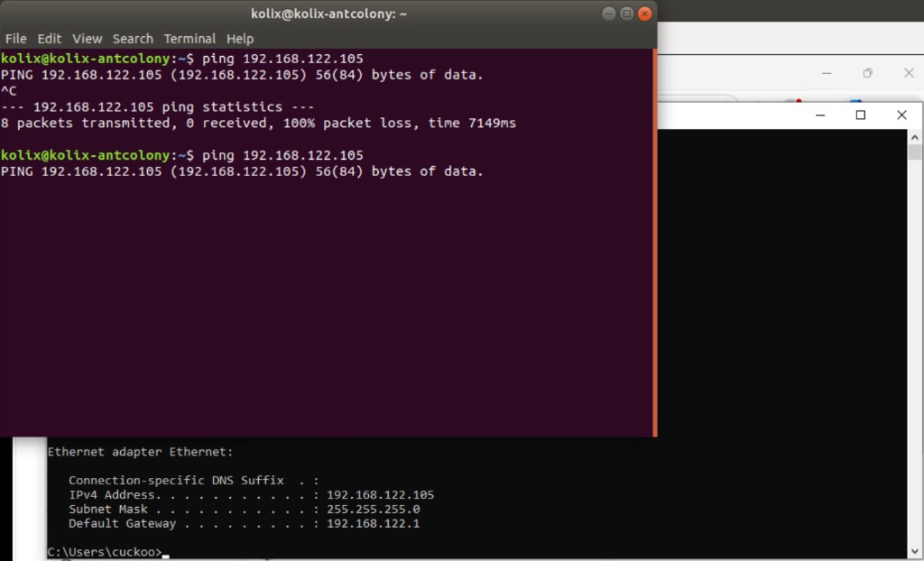Close the Windows command prompt window
Image resolution: width=924 pixels, height=561 pixels.
[901, 115]
